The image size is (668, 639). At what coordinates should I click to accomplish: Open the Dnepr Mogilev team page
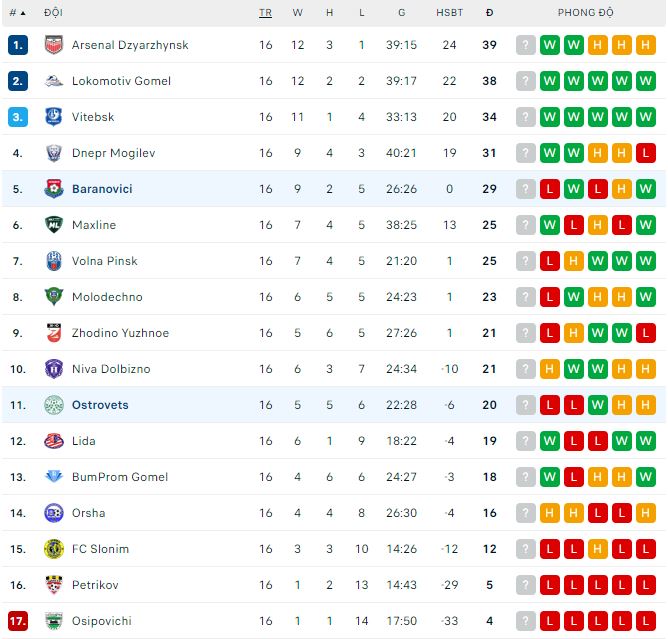tap(113, 153)
